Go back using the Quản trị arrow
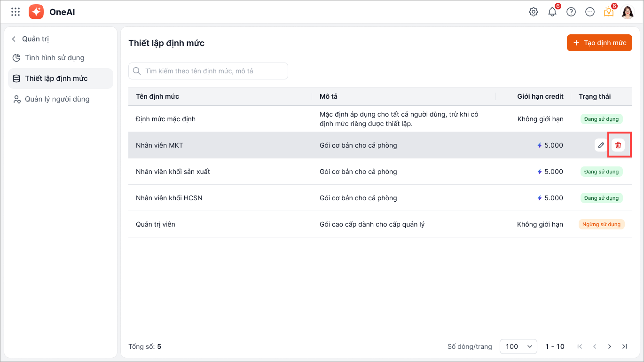 coord(14,39)
